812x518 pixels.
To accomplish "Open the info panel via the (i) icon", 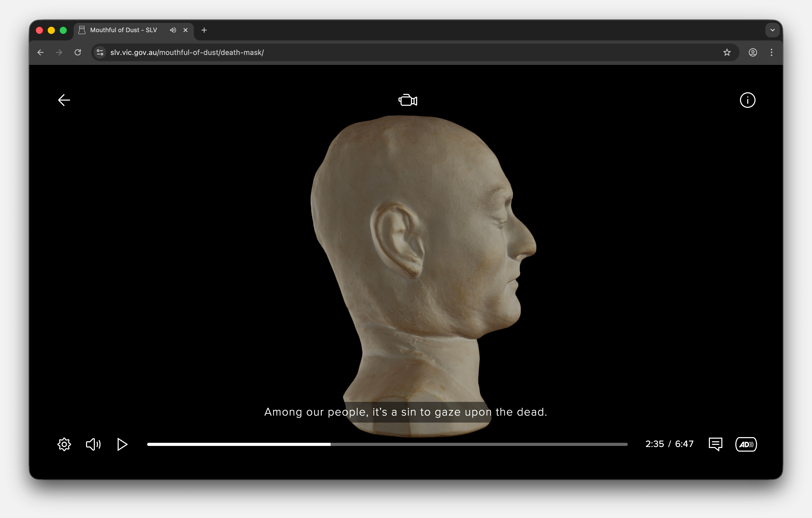I will [747, 100].
